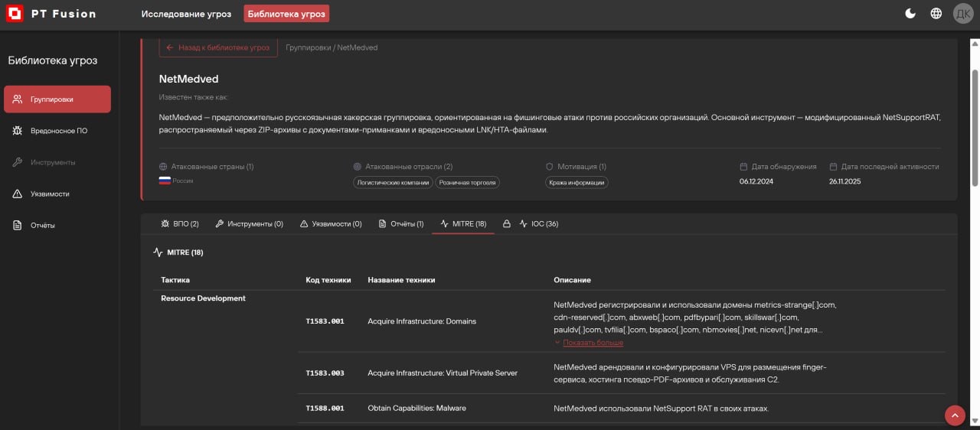Viewport: 980px width, 430px height.
Task: Click the target icon beside Атакованные отрасли
Action: pyautogui.click(x=357, y=166)
